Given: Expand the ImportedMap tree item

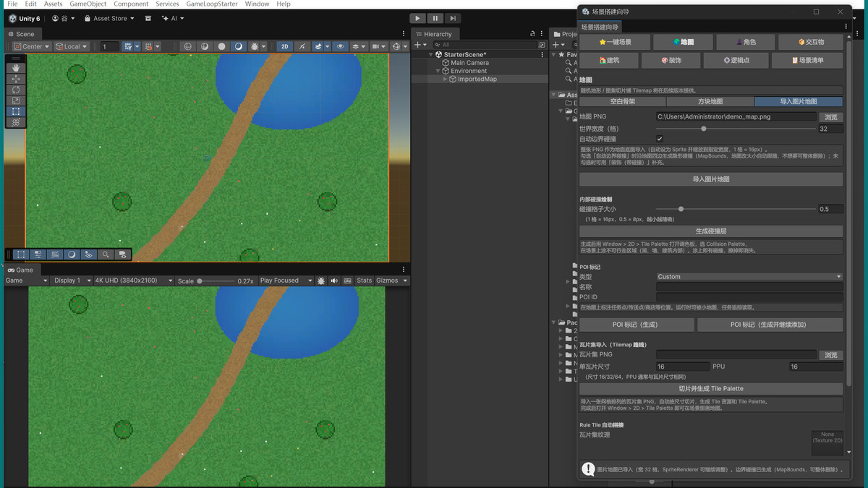Looking at the screenshot, I should tap(446, 80).
